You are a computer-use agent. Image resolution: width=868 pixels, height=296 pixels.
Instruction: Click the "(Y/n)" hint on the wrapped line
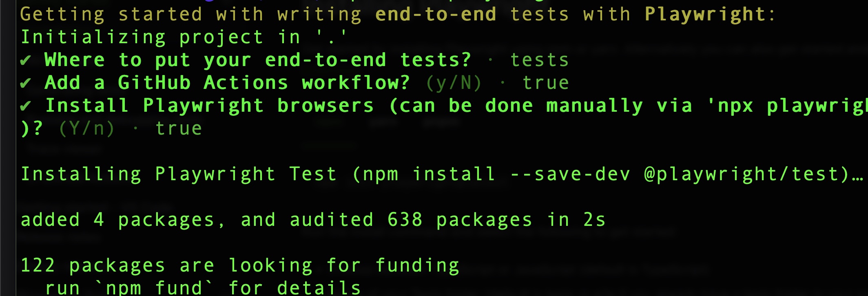tap(86, 129)
